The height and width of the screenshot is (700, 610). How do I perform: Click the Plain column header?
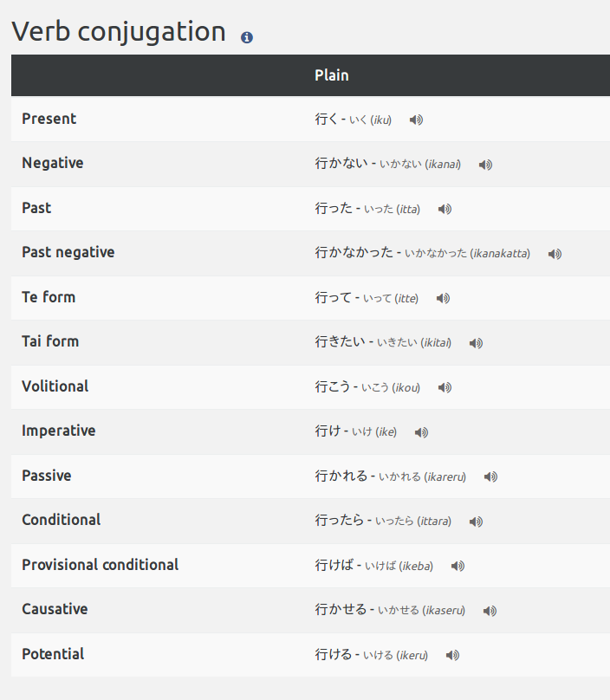coord(332,75)
